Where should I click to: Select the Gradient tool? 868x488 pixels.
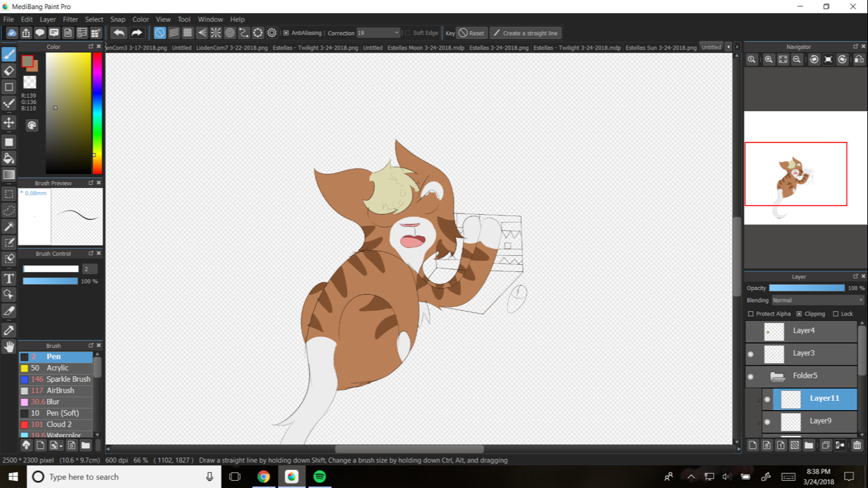[9, 174]
